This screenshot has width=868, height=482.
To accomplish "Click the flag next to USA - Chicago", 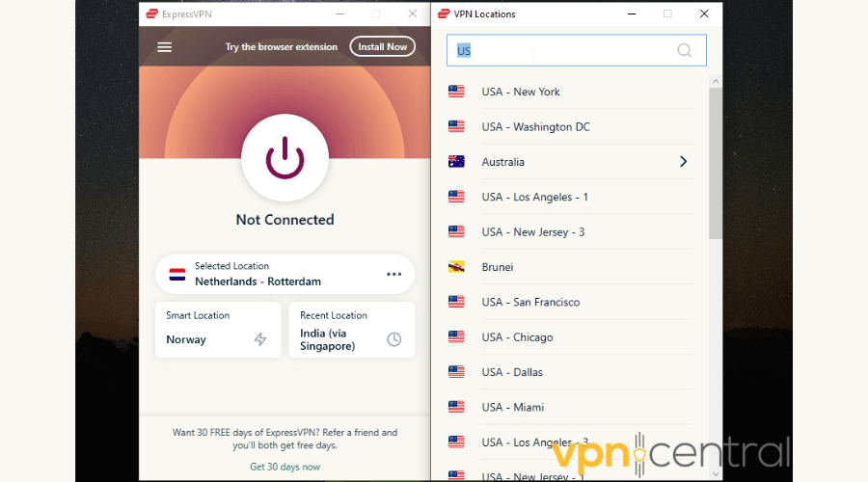I will [456, 337].
